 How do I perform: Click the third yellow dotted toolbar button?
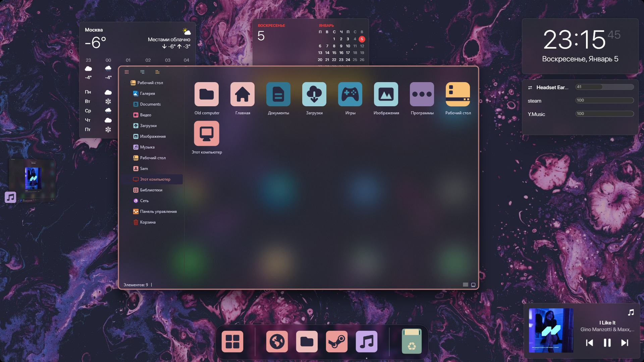157,72
